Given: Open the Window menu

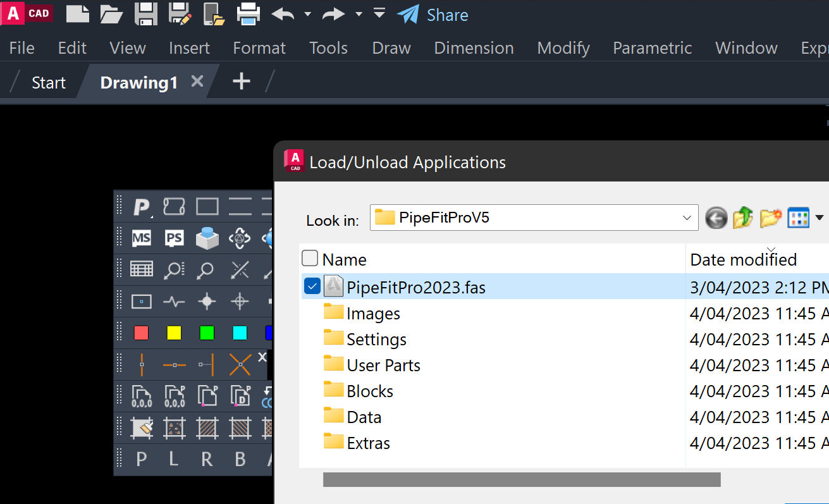Looking at the screenshot, I should (x=746, y=48).
